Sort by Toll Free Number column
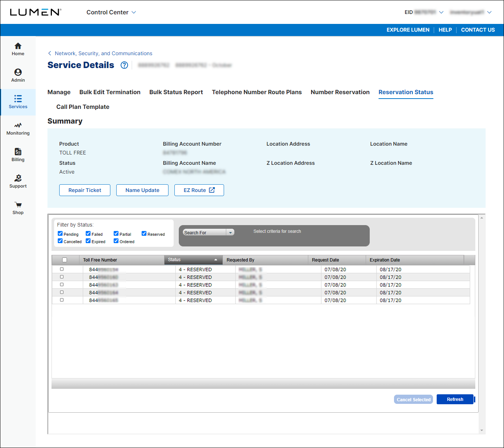 click(x=122, y=260)
